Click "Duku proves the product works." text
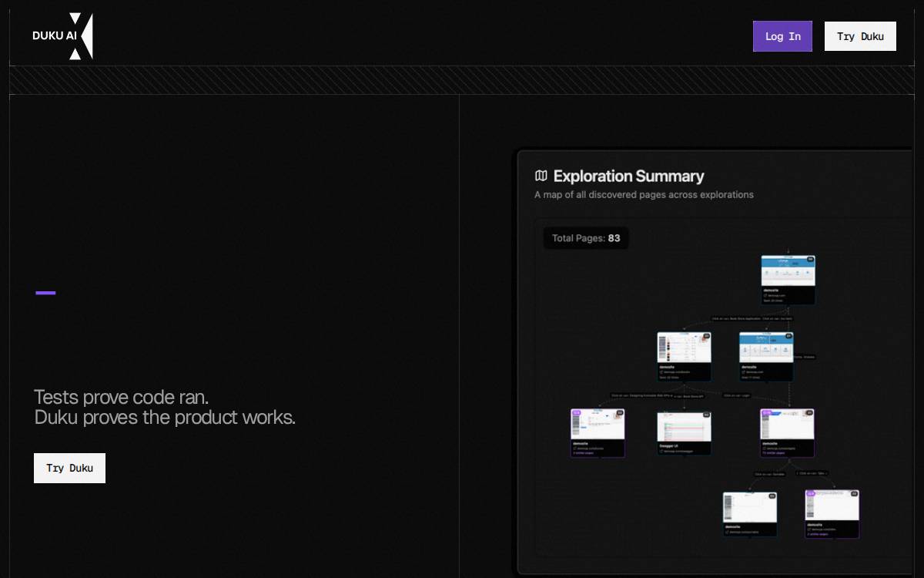The width and height of the screenshot is (924, 578). click(x=165, y=418)
